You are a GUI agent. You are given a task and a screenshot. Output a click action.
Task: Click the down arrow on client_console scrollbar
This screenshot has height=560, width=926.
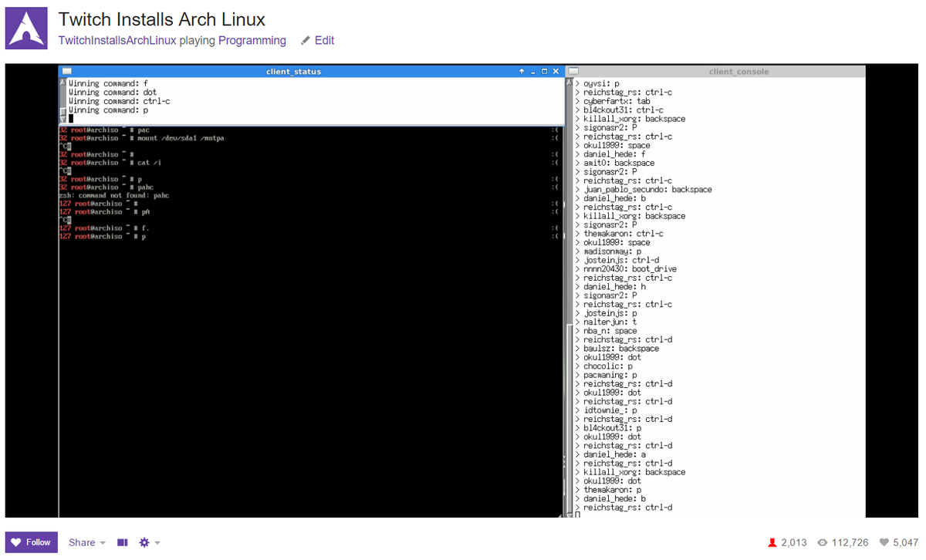click(569, 514)
